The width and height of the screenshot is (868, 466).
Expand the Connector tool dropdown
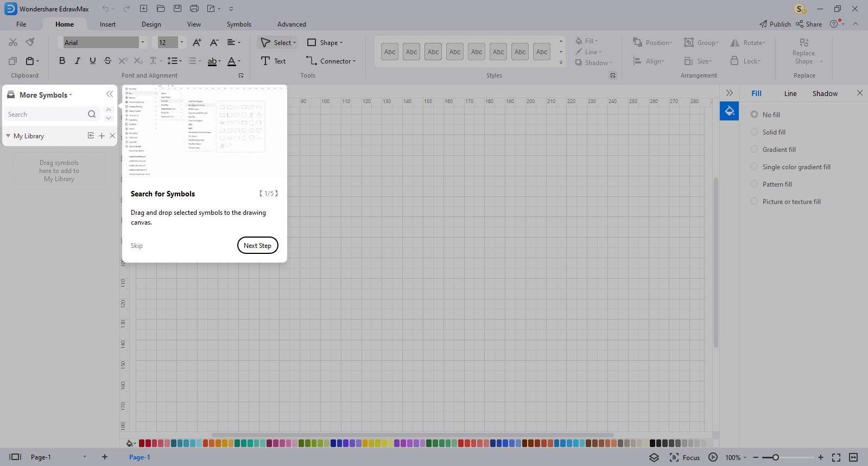(x=354, y=61)
